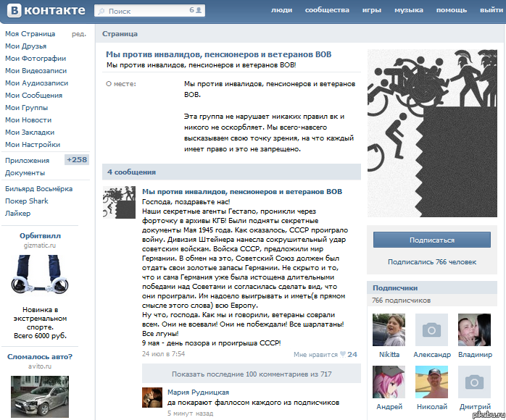This screenshot has height=420, width=506.
Task: Go to Моя Страница
Action: pos(30,34)
